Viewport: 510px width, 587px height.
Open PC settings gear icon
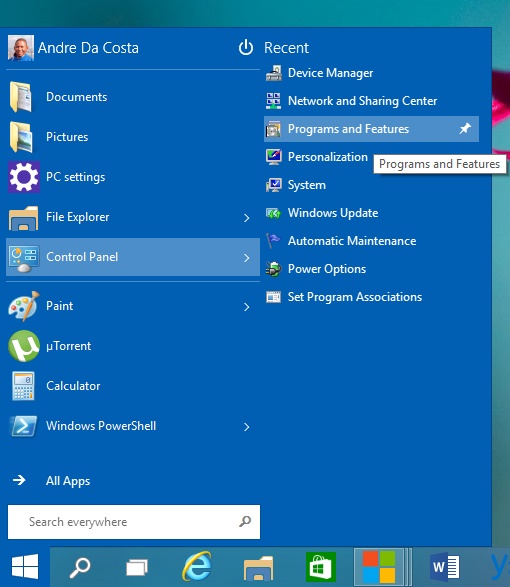pos(24,177)
